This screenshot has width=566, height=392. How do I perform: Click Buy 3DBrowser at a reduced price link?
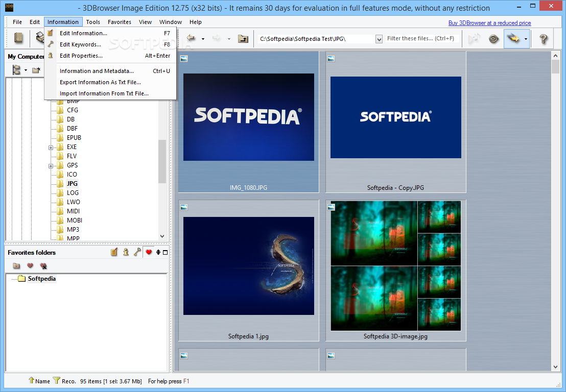[489, 23]
